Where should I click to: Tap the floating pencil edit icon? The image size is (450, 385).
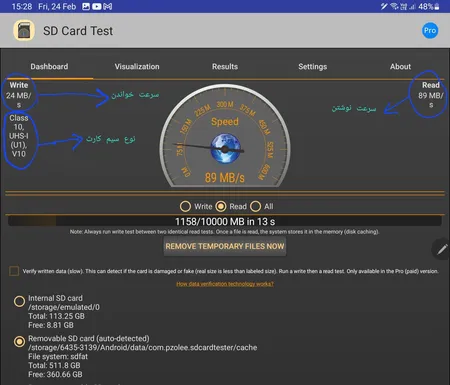point(442,249)
